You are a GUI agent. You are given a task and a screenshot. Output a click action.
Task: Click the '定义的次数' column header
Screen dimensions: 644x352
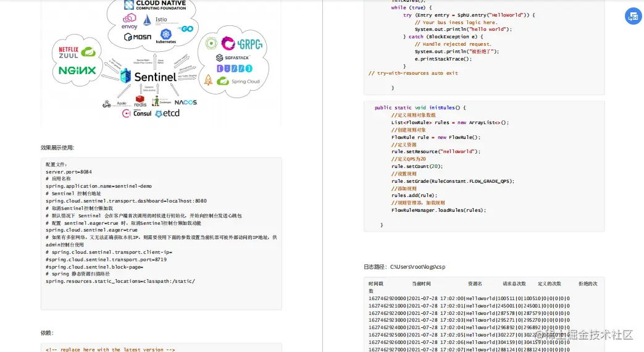[550, 284]
